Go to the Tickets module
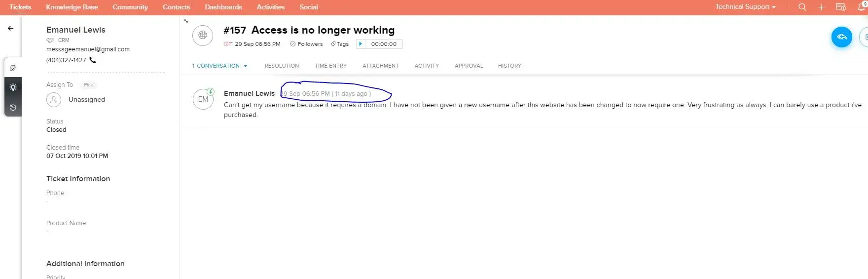Image resolution: width=868 pixels, height=279 pixels. pyautogui.click(x=20, y=7)
